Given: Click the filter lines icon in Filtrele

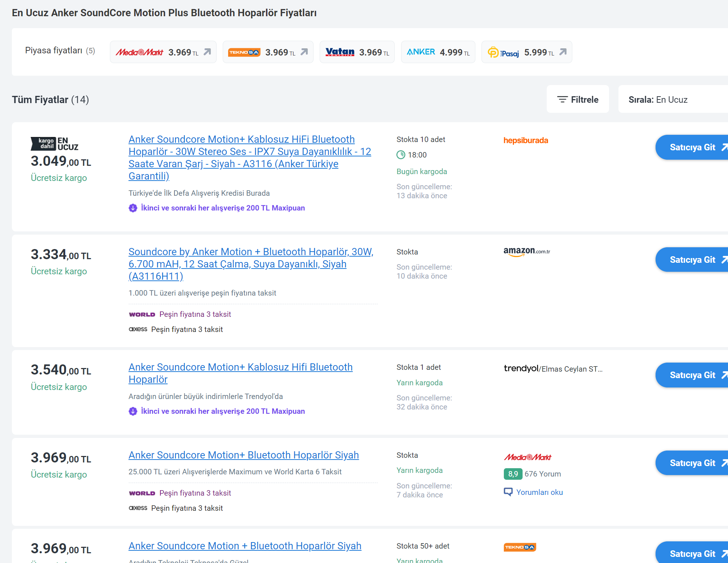Looking at the screenshot, I should pos(562,99).
